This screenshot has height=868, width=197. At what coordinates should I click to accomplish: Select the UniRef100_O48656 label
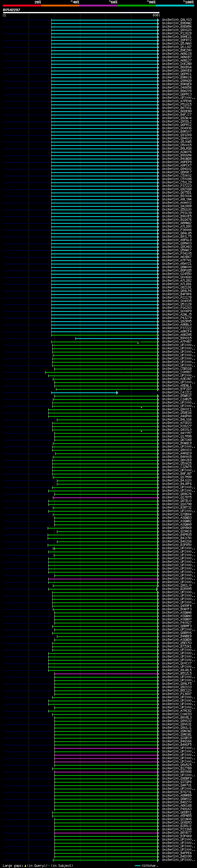(176, 88)
